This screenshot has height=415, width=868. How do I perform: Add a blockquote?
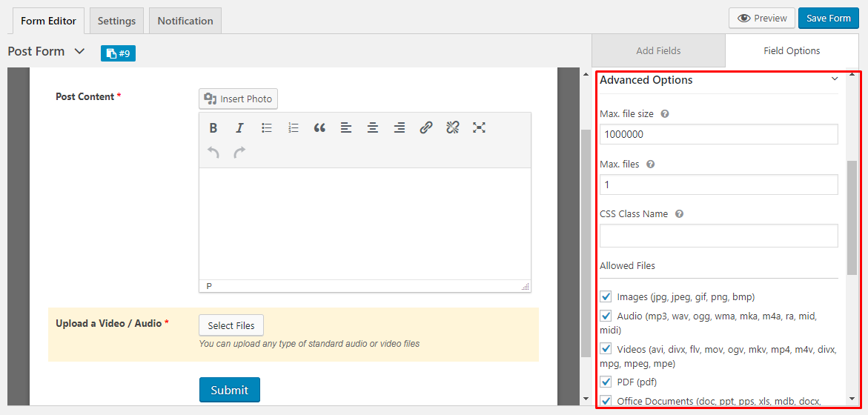click(x=319, y=128)
